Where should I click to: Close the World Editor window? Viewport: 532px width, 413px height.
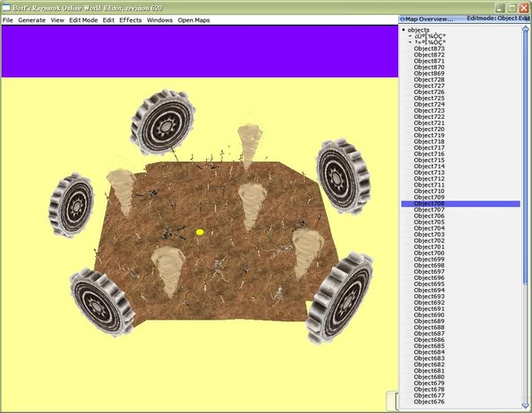pos(524,7)
